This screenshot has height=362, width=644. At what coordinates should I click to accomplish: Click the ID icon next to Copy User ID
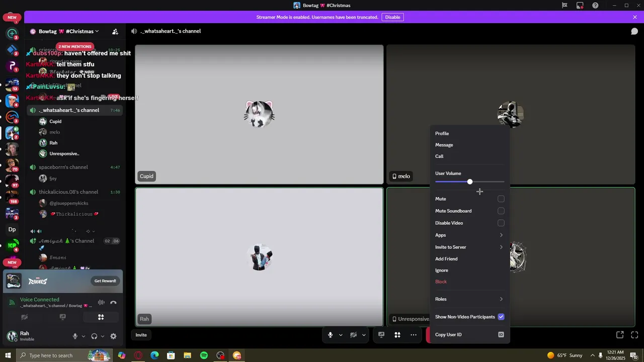click(x=501, y=334)
